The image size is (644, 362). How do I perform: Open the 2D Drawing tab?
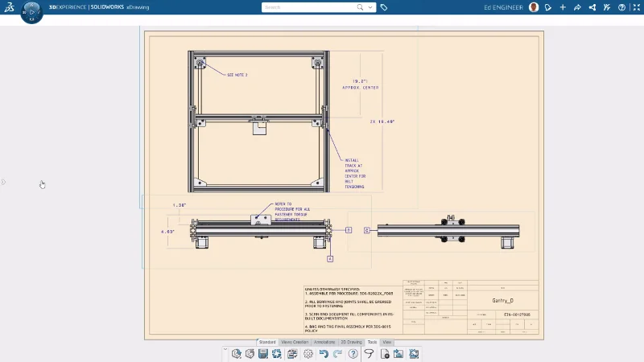(352, 343)
